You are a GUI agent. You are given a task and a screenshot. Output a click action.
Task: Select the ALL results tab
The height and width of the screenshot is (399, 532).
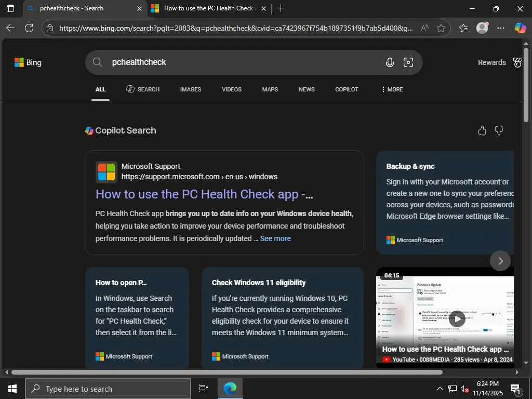(x=100, y=89)
